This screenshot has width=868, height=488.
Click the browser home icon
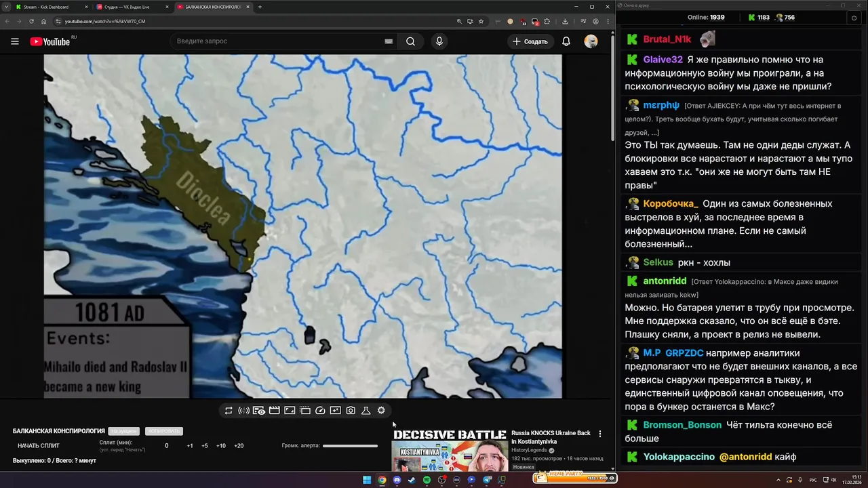click(43, 21)
